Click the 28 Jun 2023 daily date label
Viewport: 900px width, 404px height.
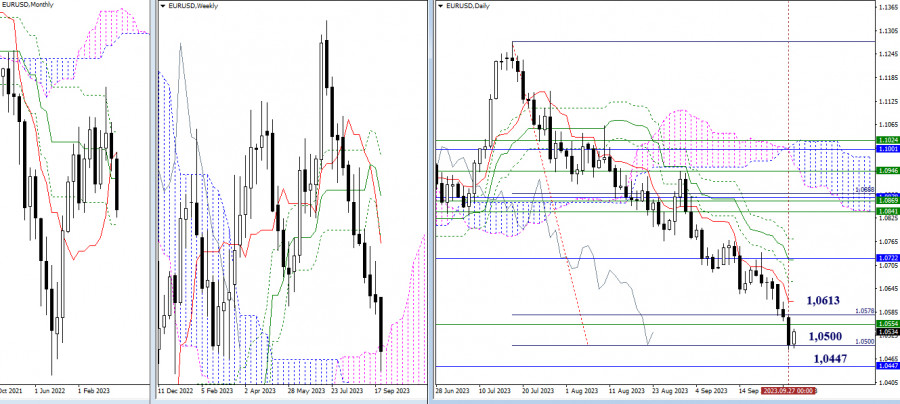[453, 390]
